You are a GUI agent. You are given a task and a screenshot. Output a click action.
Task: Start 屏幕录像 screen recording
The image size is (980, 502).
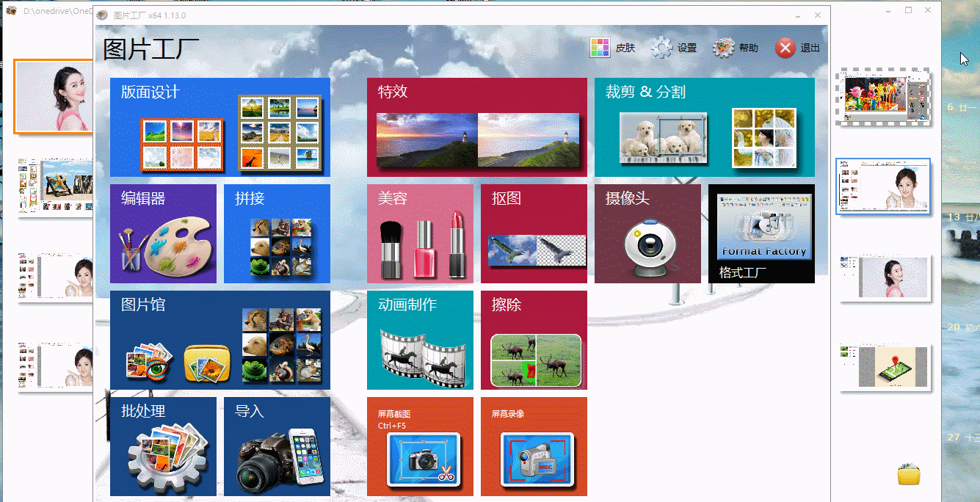[534, 446]
